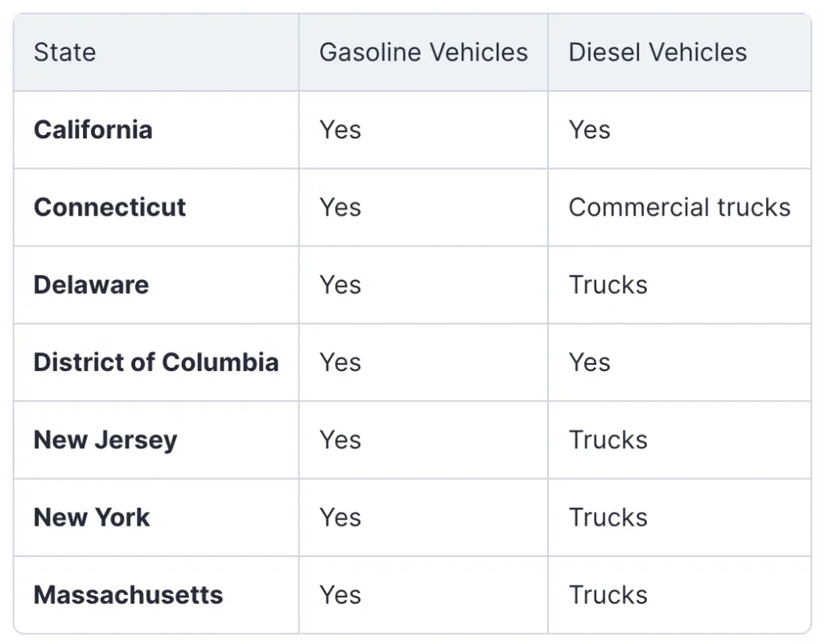Click Massachusetts's Gasoline Vehicles Yes cell
Viewport: 824px width, 644px height.
[x=340, y=595]
